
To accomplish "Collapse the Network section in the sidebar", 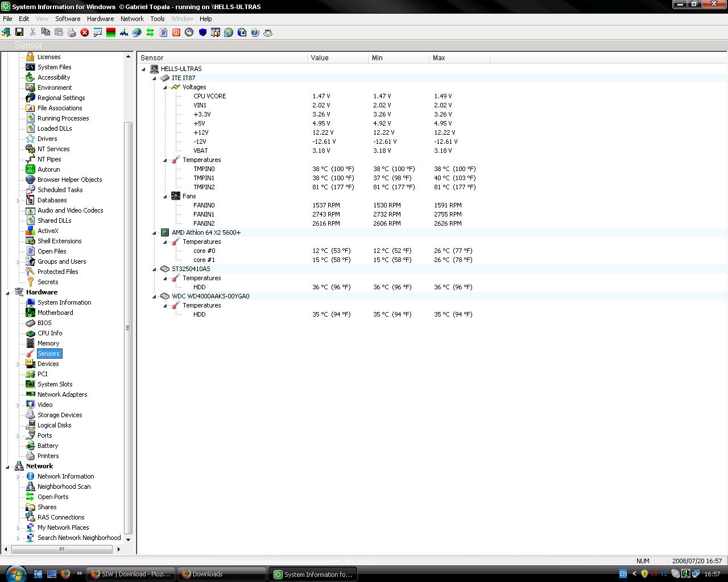I will click(x=7, y=467).
